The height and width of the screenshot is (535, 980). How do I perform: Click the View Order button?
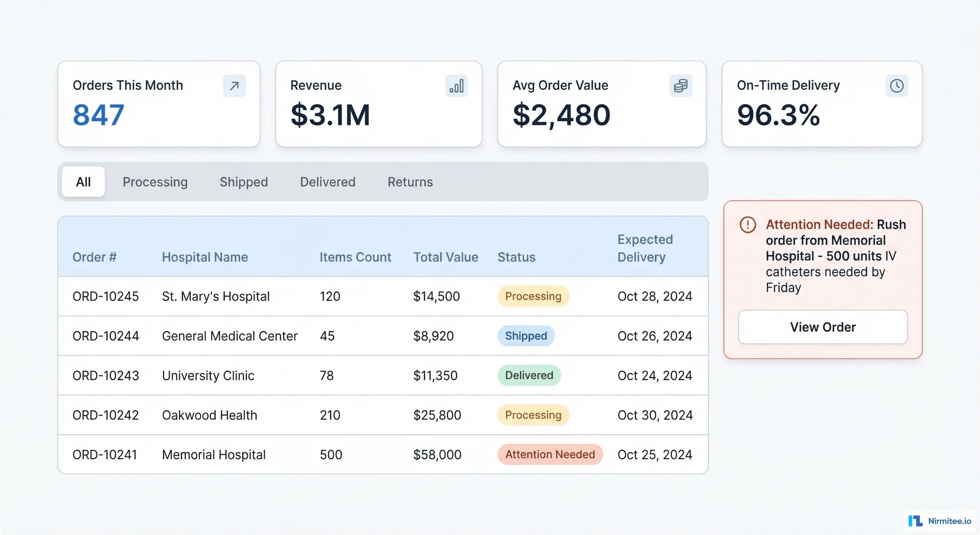[x=823, y=327]
